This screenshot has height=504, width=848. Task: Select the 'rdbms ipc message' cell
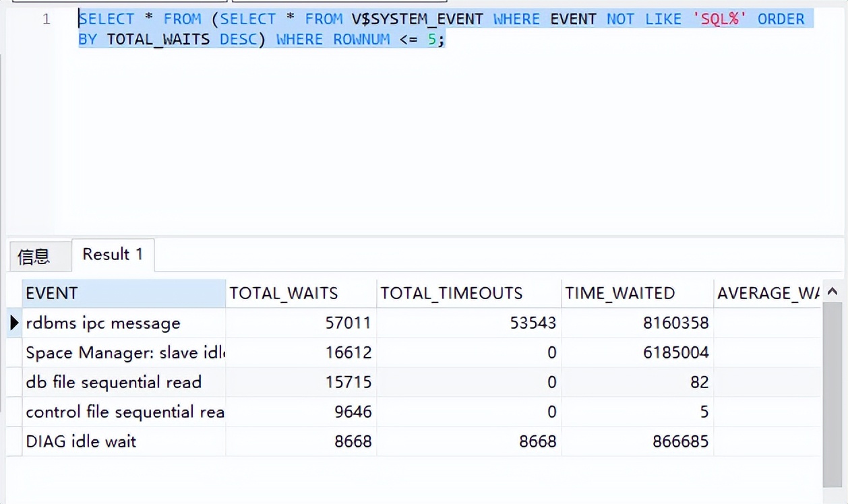pyautogui.click(x=124, y=323)
